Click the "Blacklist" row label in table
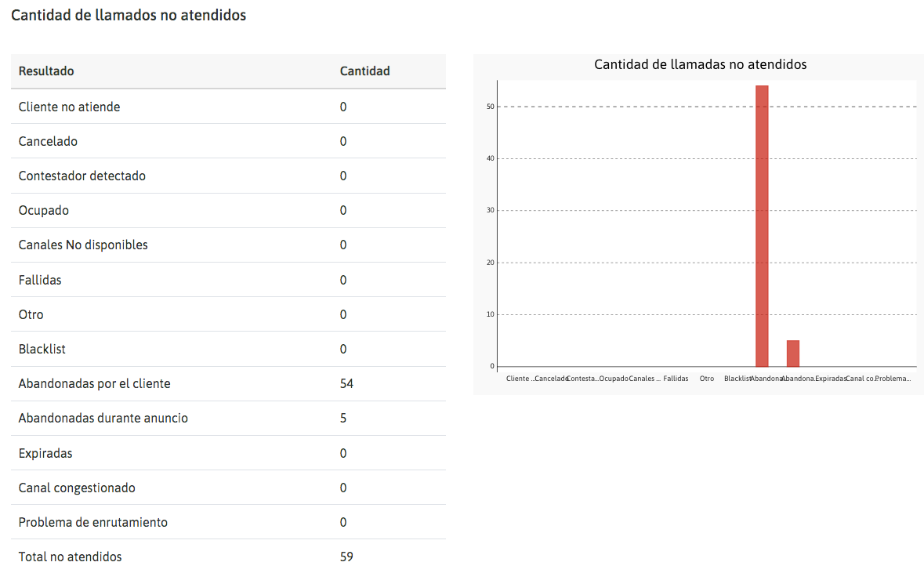924x573 pixels. (42, 349)
